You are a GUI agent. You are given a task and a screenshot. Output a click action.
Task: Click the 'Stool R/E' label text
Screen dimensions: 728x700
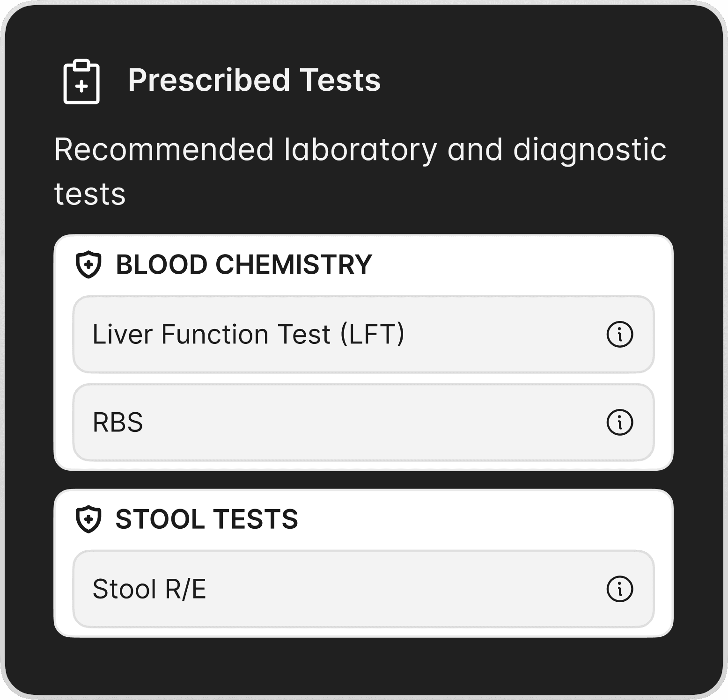point(149,589)
